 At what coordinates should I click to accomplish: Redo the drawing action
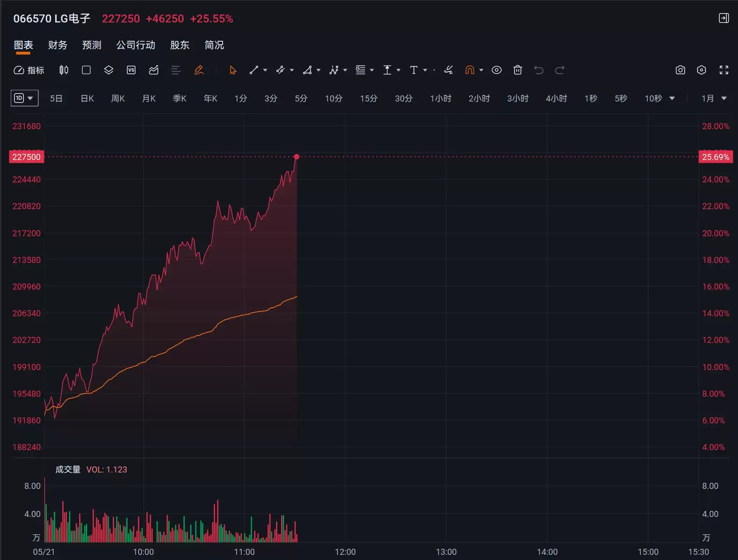(560, 70)
